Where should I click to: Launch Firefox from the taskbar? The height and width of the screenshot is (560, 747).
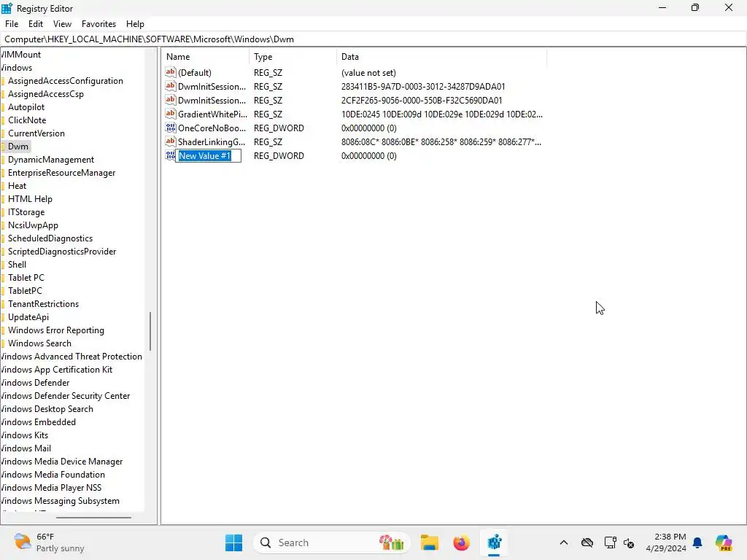click(x=461, y=542)
